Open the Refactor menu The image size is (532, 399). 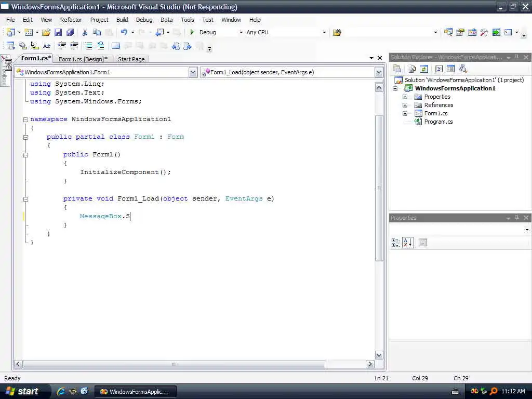[71, 20]
